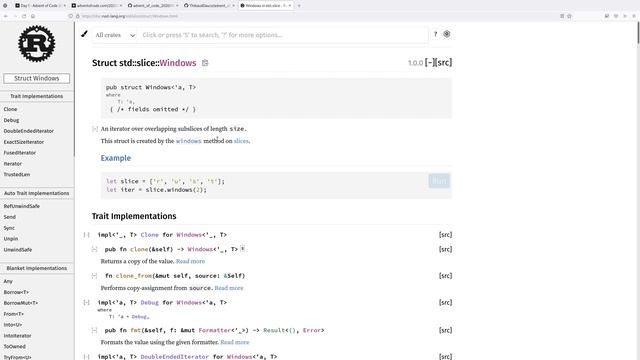
Task: Jump to ToOwned in sidebar
Action: (14, 346)
